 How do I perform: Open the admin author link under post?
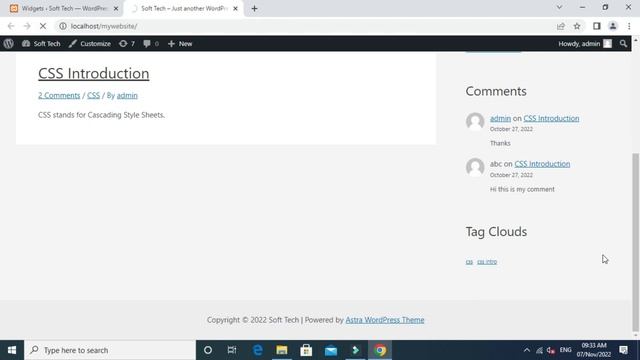(127, 95)
